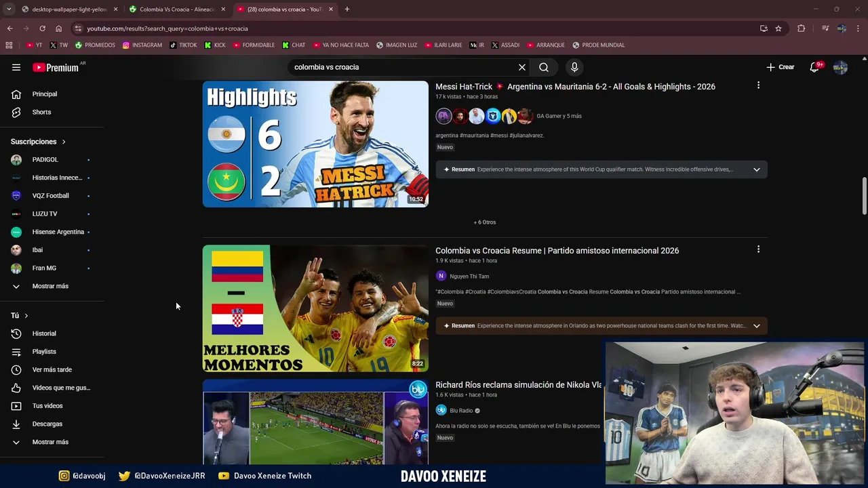Image resolution: width=868 pixels, height=488 pixels.
Task: Expand the Tú section chevron
Action: coord(26,316)
